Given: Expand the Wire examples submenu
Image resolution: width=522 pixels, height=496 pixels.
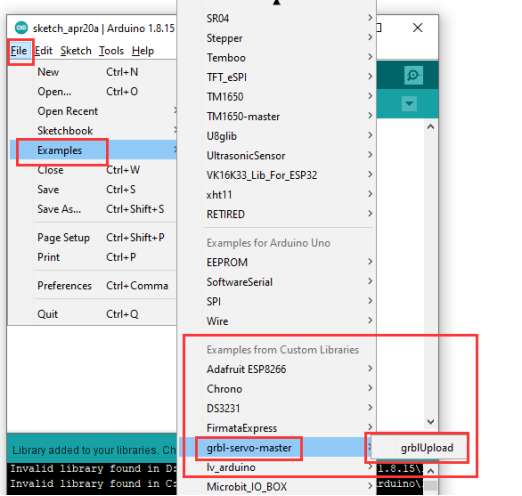Looking at the screenshot, I should tap(278, 321).
